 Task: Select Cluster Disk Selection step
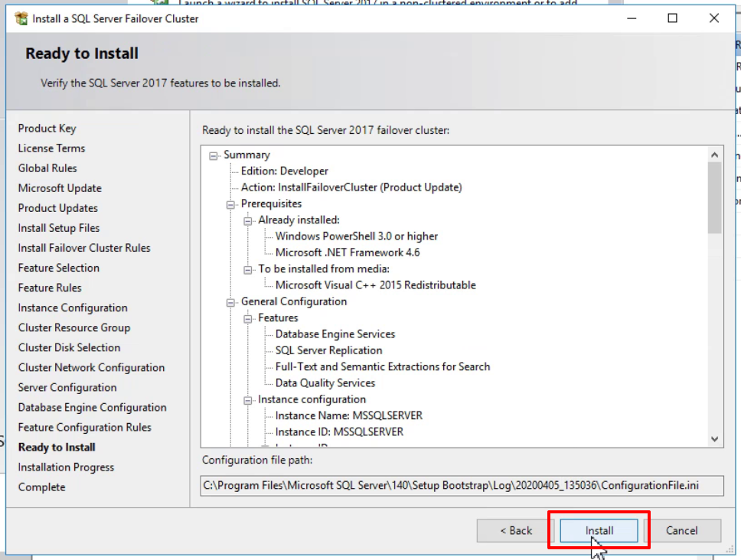click(70, 347)
